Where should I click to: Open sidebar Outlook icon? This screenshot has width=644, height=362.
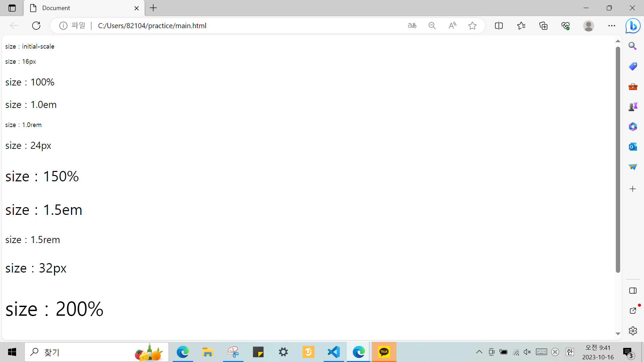point(633,146)
